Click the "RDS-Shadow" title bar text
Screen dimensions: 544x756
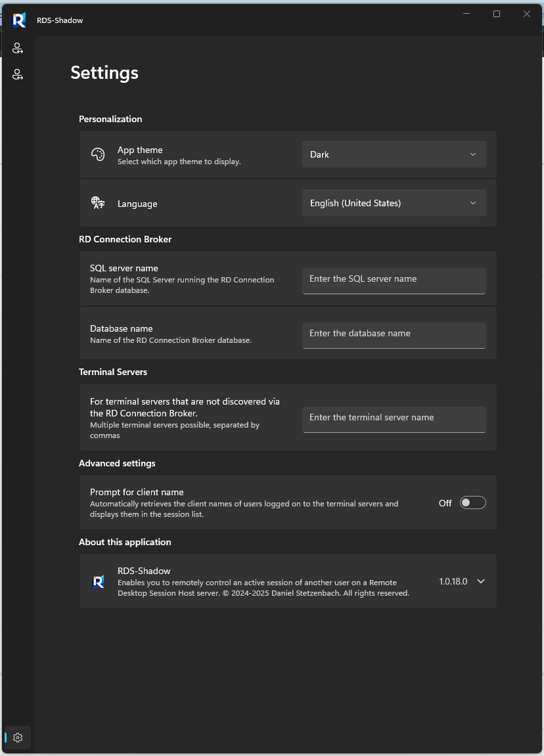pos(60,20)
